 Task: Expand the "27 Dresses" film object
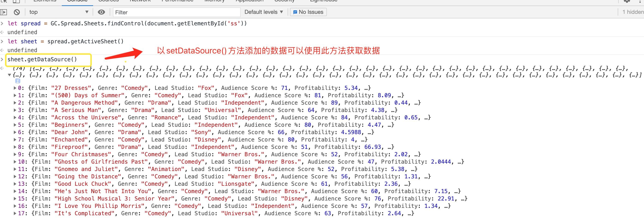pyautogui.click(x=15, y=88)
